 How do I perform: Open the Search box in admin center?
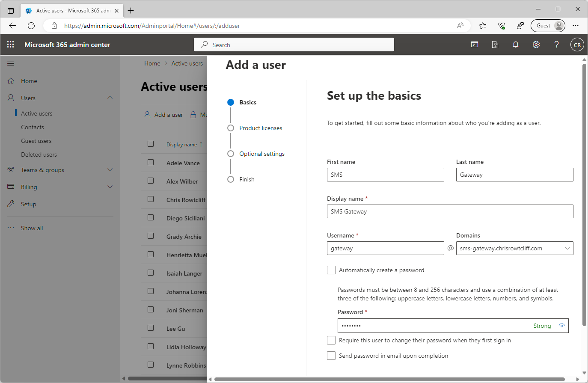coord(294,45)
